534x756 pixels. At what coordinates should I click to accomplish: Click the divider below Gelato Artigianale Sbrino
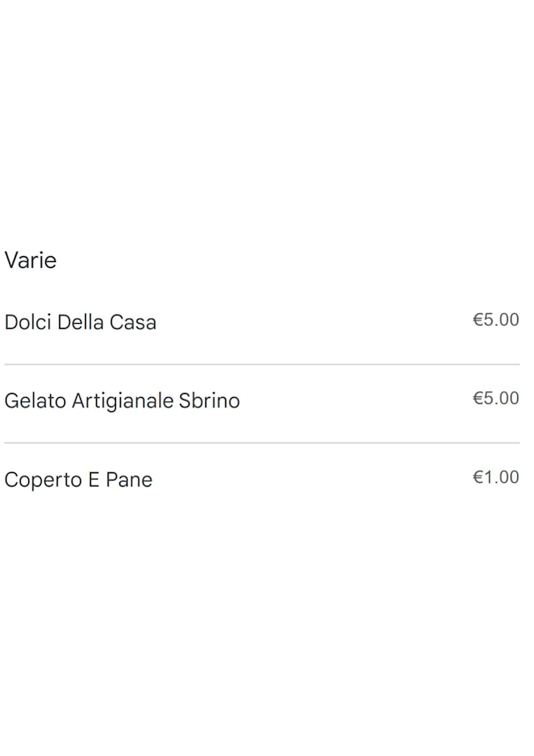262,443
